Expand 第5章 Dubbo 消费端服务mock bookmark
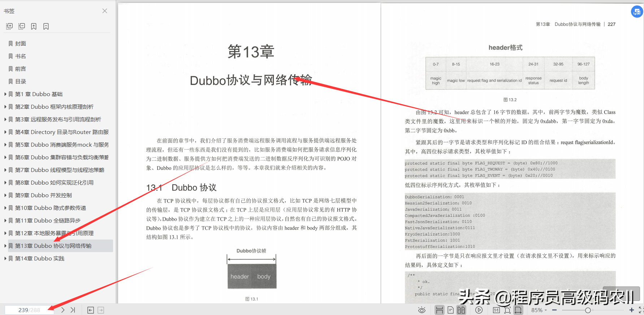This screenshot has width=644, height=315. [x=5, y=144]
